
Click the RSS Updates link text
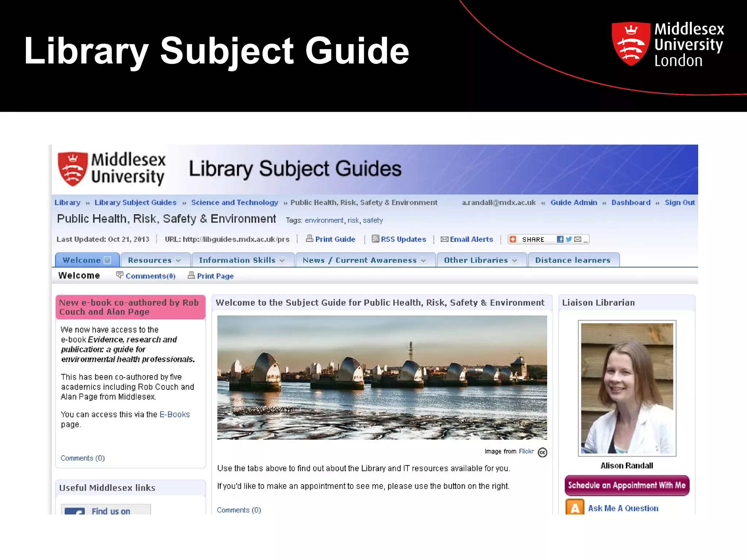[x=403, y=239]
